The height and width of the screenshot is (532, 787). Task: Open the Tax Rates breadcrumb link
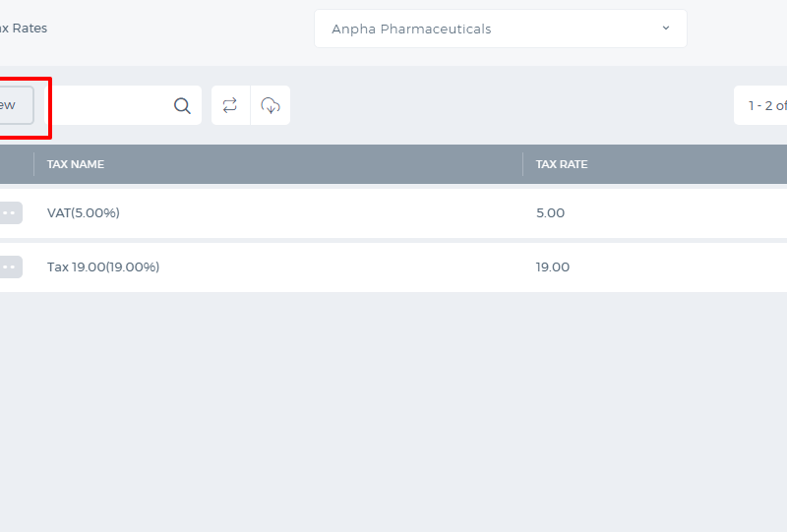click(24, 29)
